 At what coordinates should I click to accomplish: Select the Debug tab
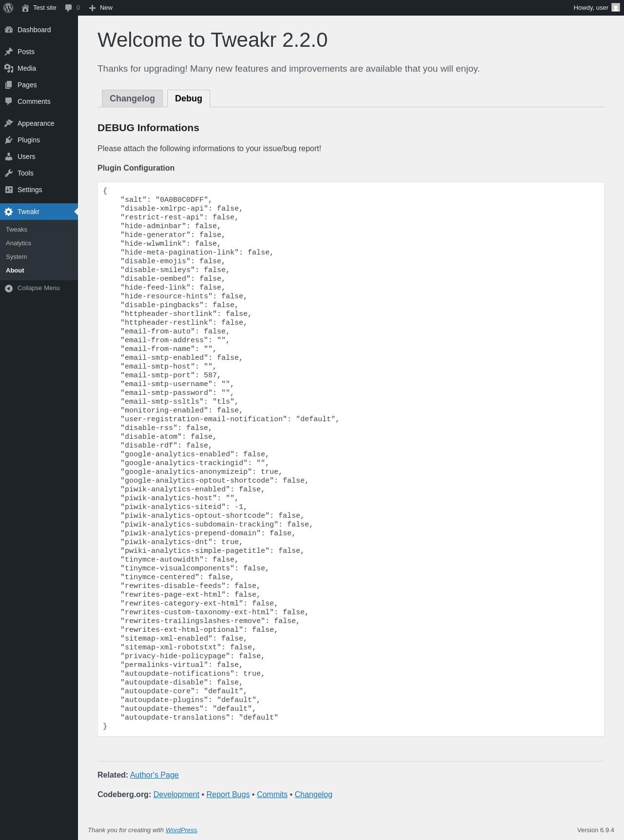click(x=189, y=98)
